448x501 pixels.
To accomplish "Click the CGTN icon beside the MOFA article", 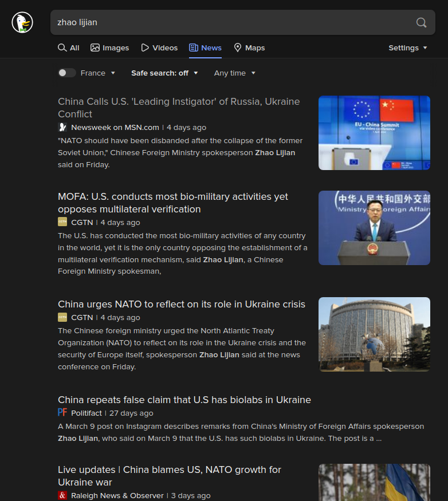I will click(x=62, y=222).
